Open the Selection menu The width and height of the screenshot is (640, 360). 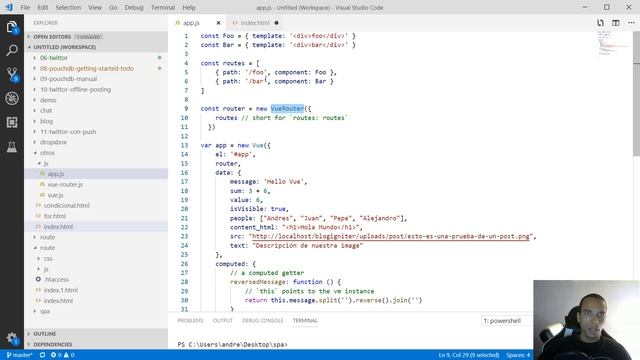tap(68, 7)
